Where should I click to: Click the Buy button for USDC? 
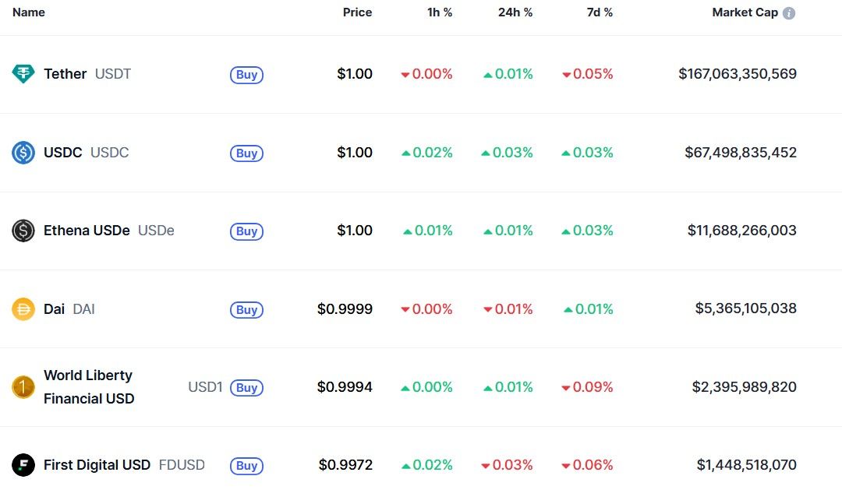click(246, 153)
